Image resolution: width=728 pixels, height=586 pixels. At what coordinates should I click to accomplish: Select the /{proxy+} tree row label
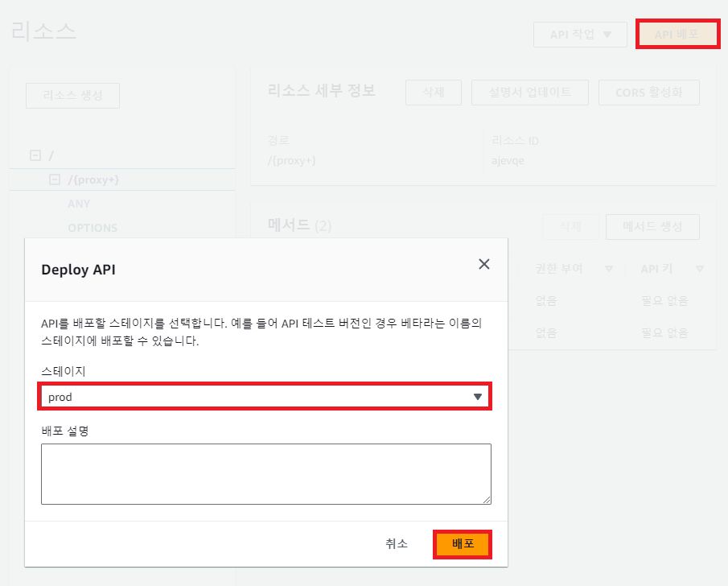click(x=93, y=180)
